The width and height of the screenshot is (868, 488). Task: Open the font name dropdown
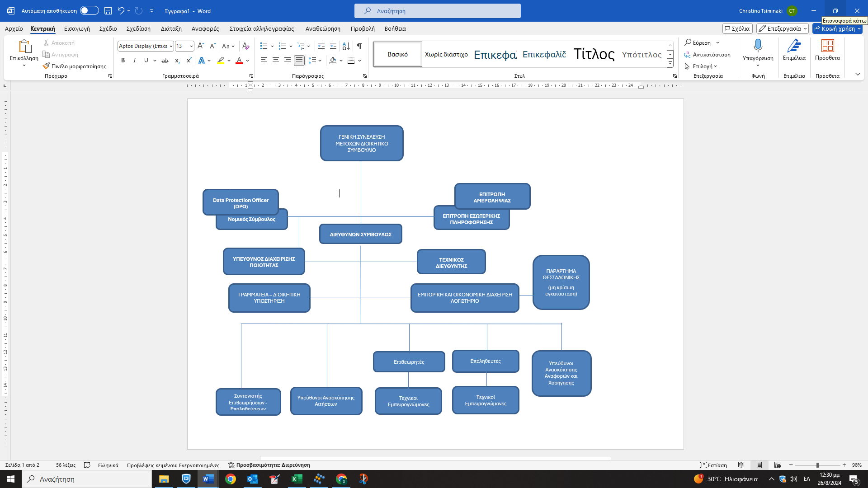[x=171, y=46]
